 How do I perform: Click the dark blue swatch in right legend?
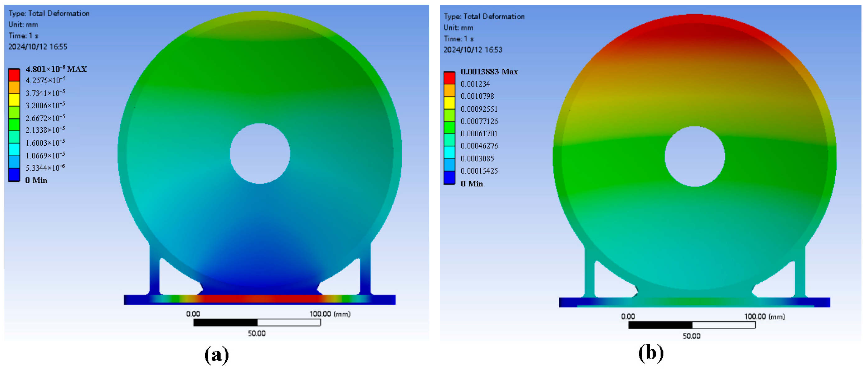click(x=449, y=177)
